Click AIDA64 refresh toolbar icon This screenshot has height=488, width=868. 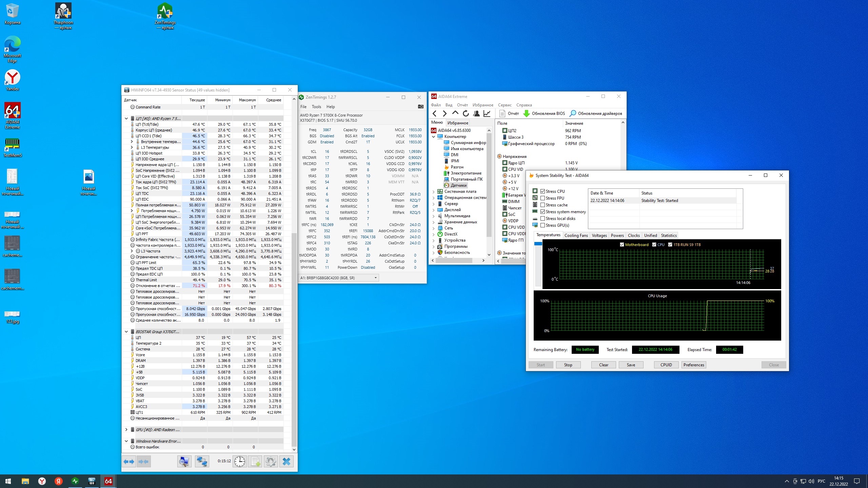466,114
